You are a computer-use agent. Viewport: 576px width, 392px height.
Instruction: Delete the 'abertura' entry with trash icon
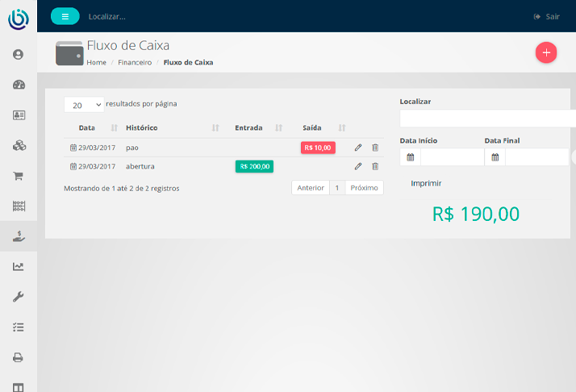[x=375, y=166]
